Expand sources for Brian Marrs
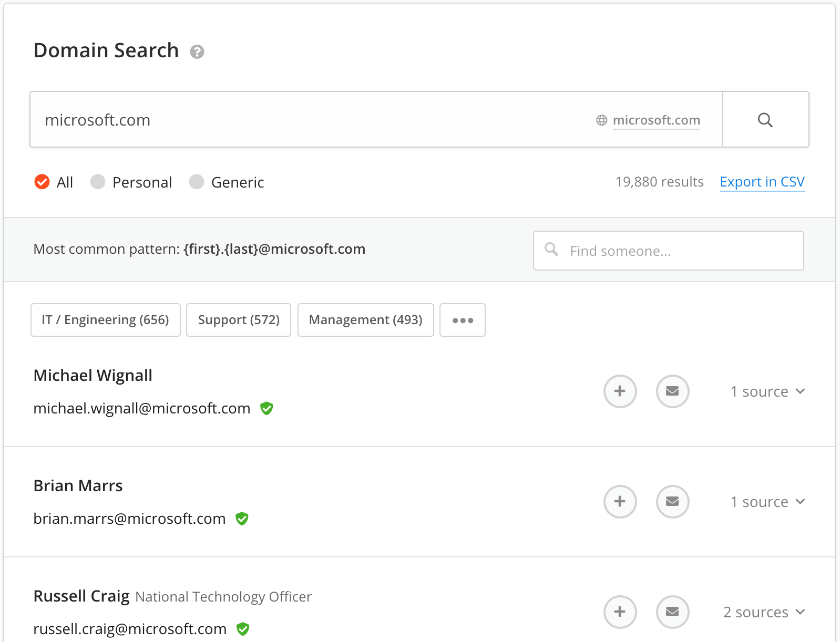 tap(768, 502)
